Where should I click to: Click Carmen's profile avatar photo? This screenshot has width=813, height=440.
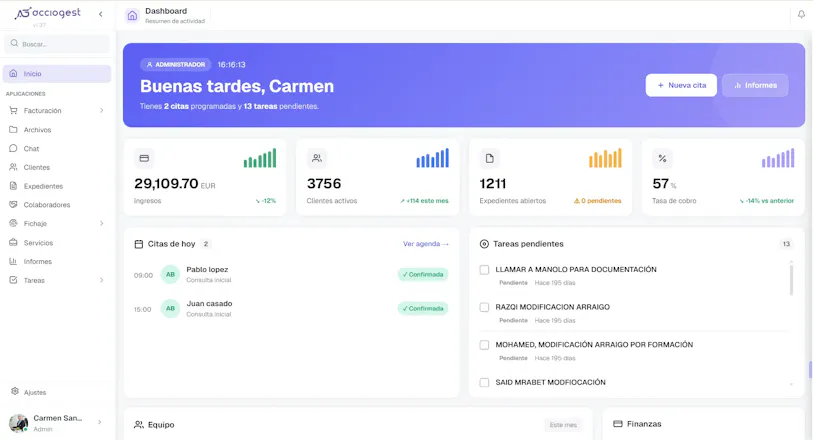click(x=19, y=423)
